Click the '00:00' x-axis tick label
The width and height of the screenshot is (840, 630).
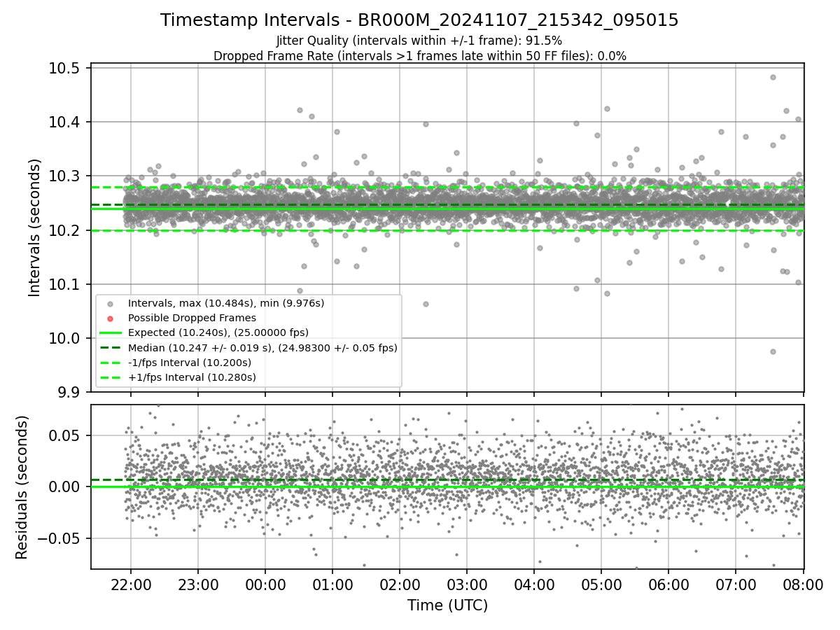click(265, 585)
